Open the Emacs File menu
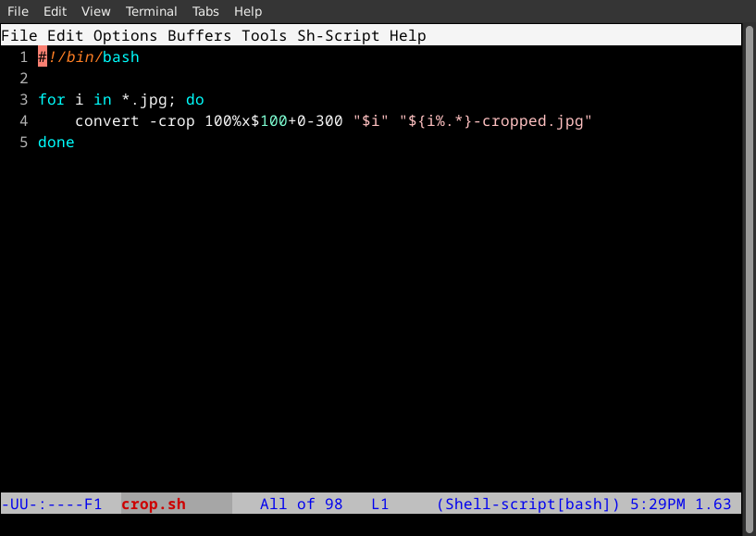The height and width of the screenshot is (536, 756). coord(19,36)
